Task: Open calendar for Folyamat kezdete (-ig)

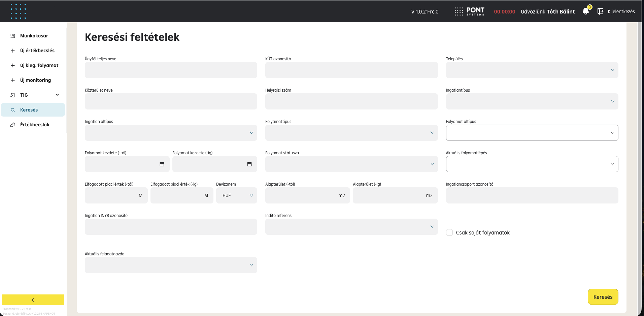Action: [249, 164]
